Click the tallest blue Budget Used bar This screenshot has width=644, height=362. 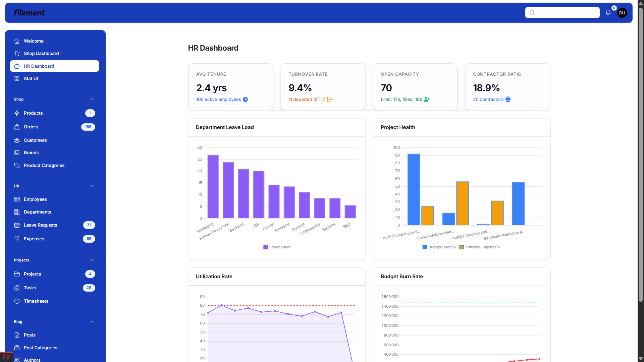point(414,189)
